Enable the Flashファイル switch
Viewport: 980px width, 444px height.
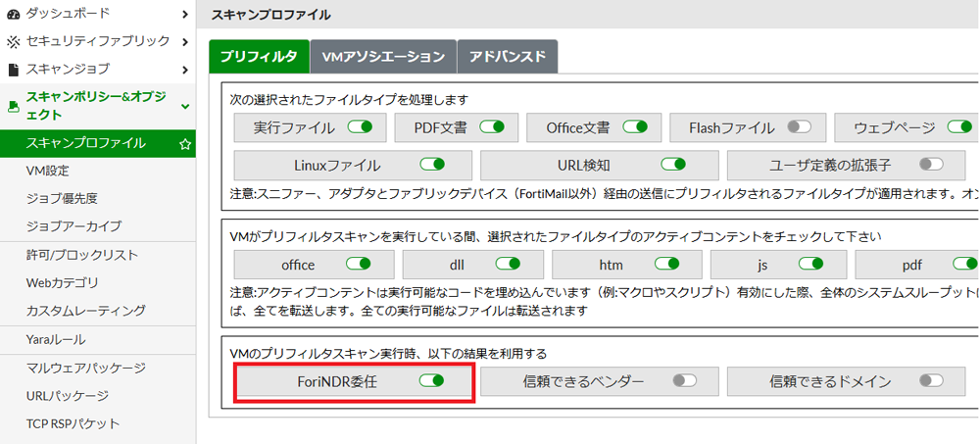[x=800, y=127]
